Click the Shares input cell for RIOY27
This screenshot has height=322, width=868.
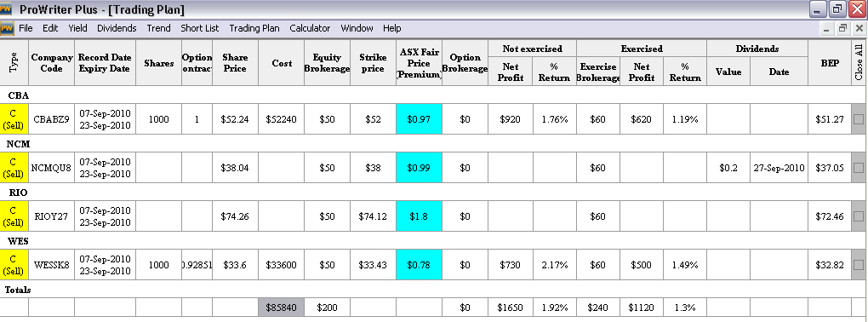159,216
